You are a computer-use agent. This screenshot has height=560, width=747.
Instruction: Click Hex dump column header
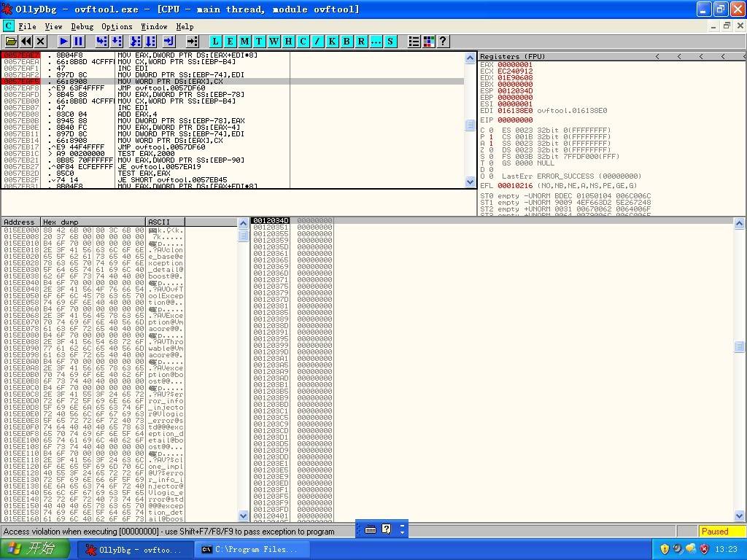(x=93, y=222)
